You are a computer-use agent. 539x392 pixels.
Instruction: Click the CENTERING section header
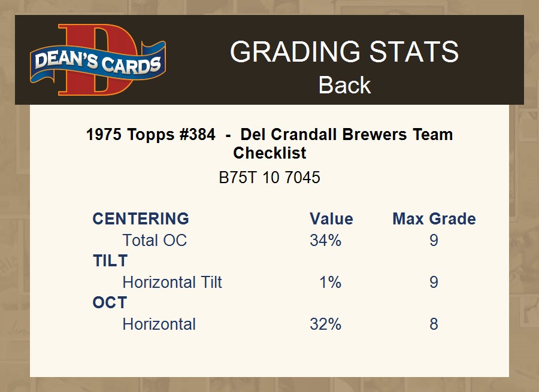[x=141, y=218]
